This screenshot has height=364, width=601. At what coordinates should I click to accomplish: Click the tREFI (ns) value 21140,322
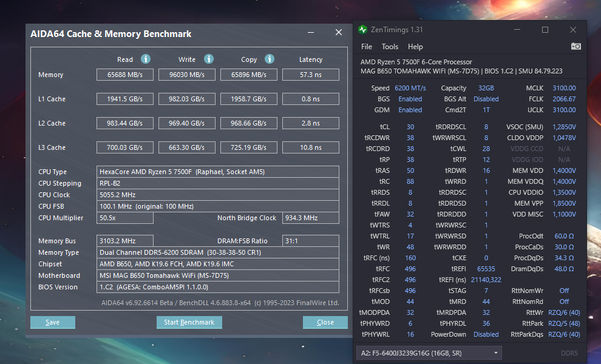(486, 280)
